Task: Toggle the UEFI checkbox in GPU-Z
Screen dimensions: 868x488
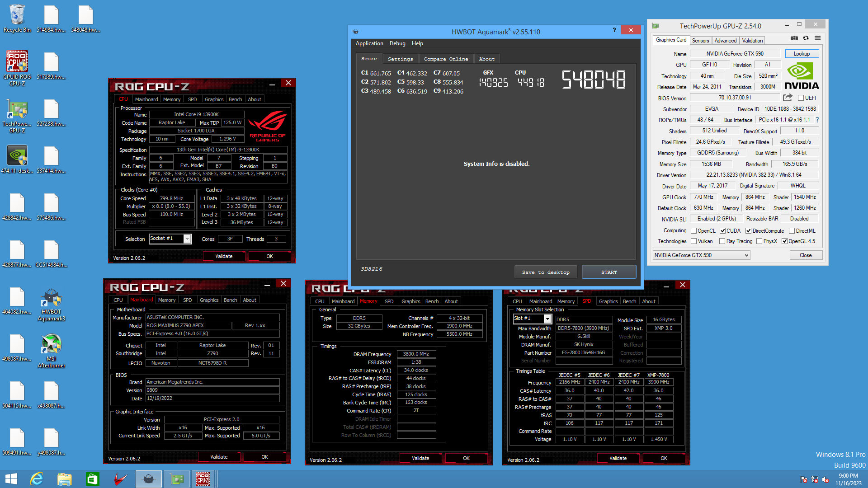Action: pos(801,98)
